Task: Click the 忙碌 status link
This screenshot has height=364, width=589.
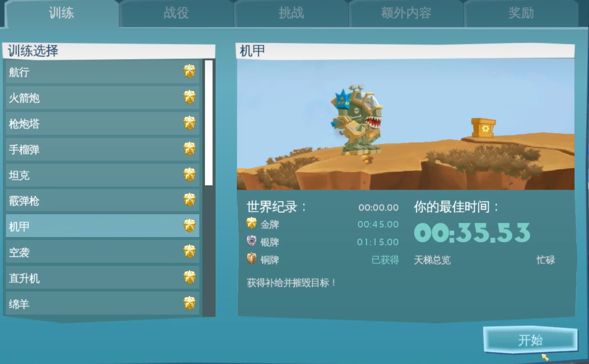Action: pyautogui.click(x=547, y=259)
